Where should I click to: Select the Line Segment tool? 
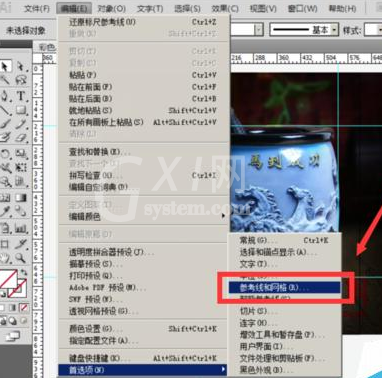tap(5, 110)
